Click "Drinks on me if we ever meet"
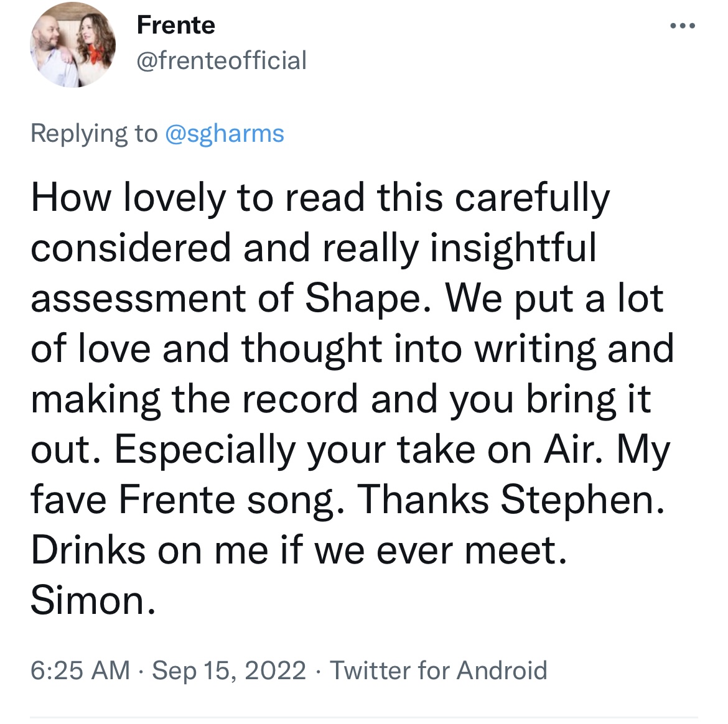The width and height of the screenshot is (728, 724). (299, 550)
